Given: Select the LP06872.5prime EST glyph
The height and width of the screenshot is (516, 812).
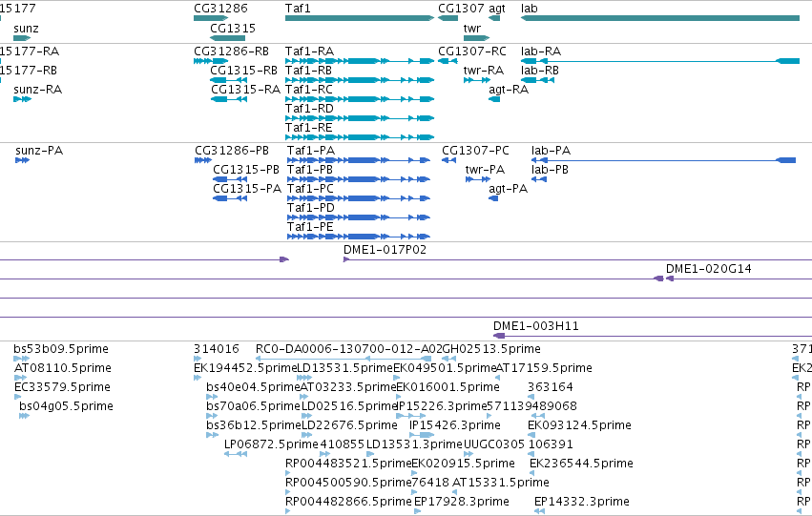Looking at the screenshot, I should point(236,454).
